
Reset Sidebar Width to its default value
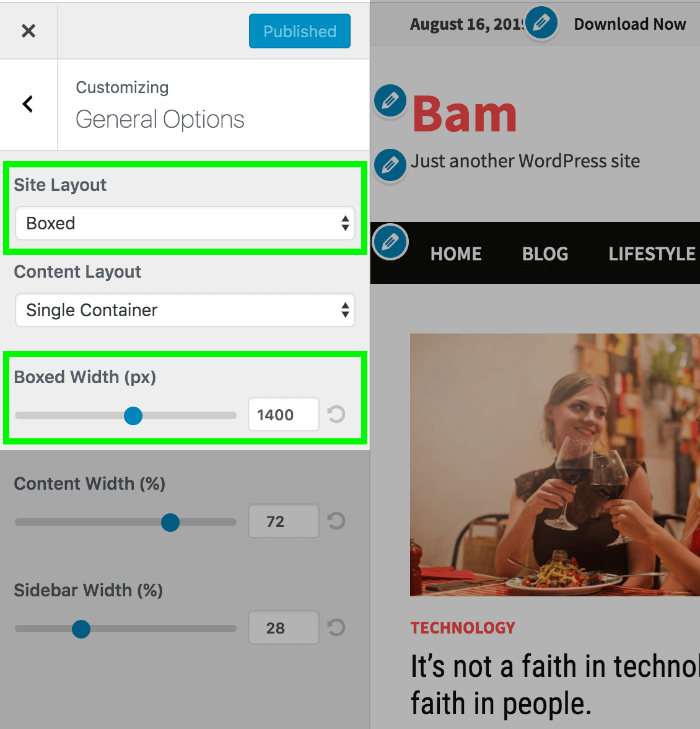(x=336, y=627)
